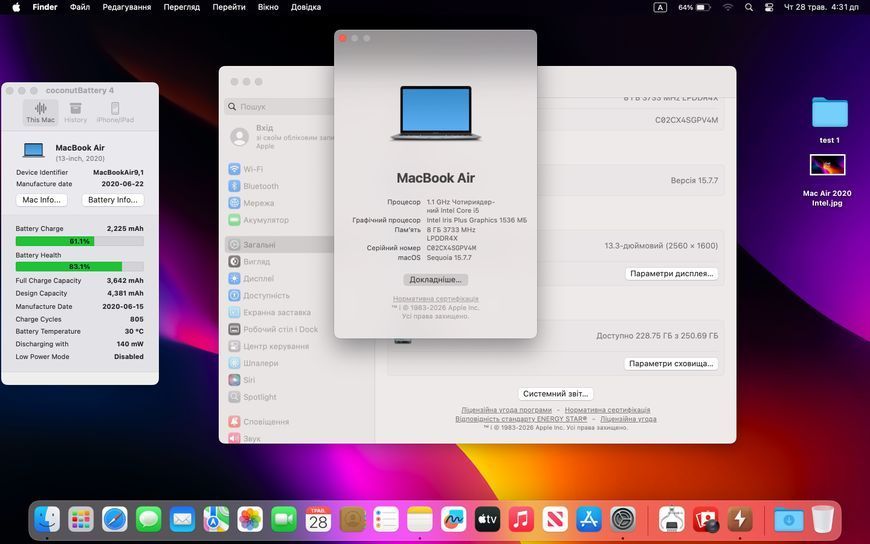The height and width of the screenshot is (544, 870).
Task: Open Calendar icon in the Dock
Action: click(318, 520)
